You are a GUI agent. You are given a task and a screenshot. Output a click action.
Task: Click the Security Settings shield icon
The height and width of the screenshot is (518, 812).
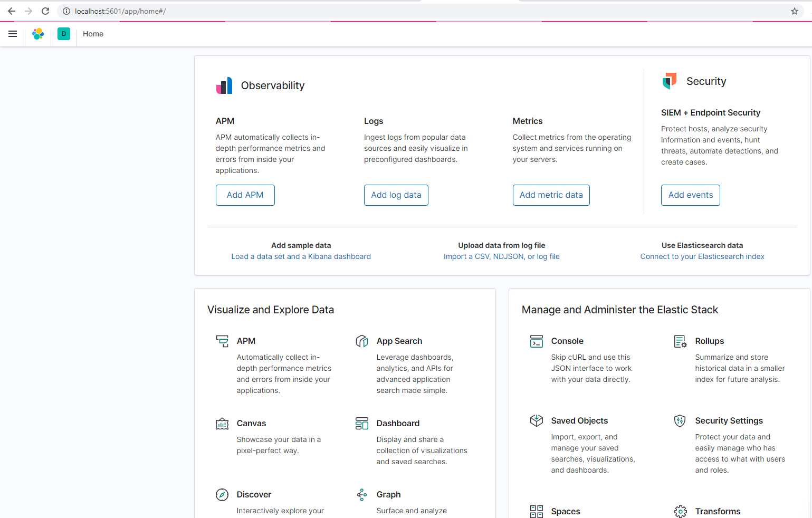pos(680,420)
